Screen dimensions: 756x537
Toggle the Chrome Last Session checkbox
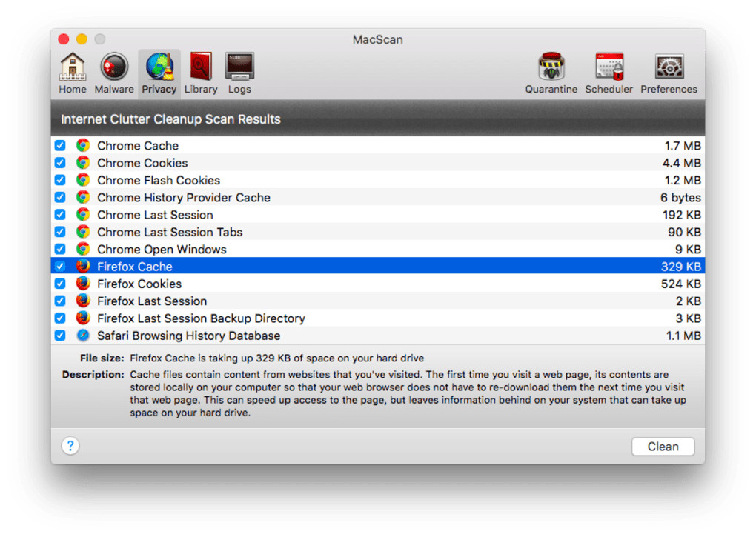[60, 214]
